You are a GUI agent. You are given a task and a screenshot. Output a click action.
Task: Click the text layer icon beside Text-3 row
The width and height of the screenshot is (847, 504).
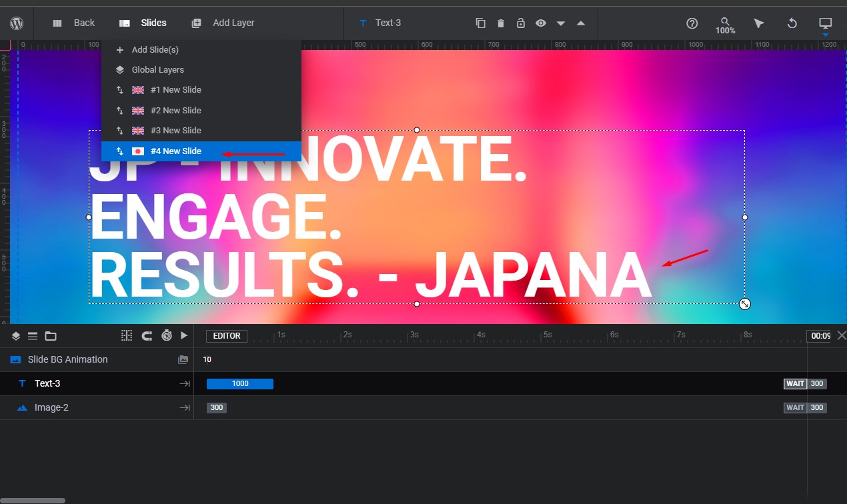(22, 383)
